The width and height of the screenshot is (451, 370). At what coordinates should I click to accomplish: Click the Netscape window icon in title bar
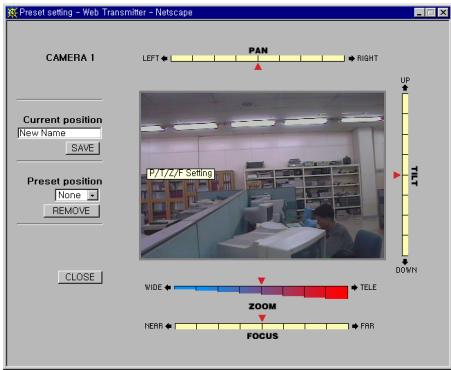tap(12, 13)
